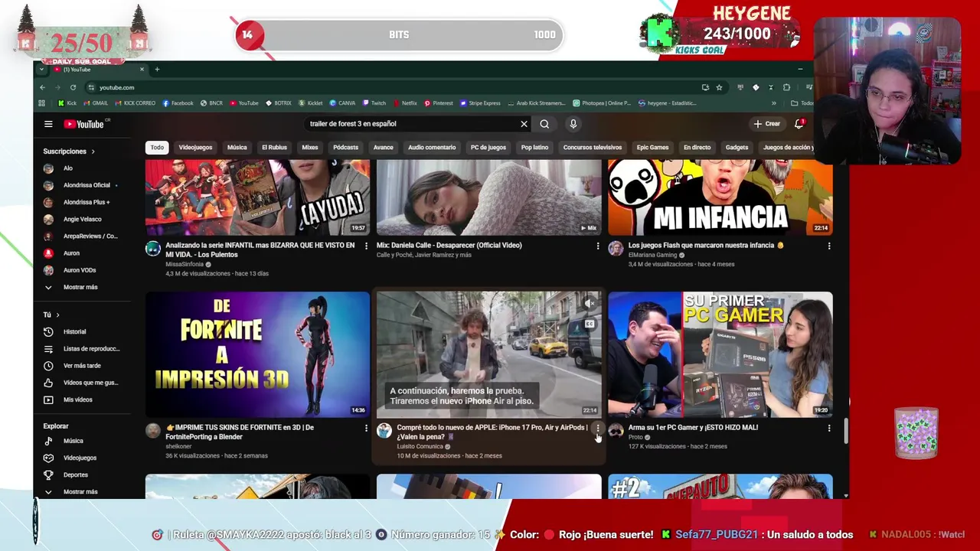980x551 pixels.
Task: Open Angie Velasco channel
Action: tap(80, 219)
